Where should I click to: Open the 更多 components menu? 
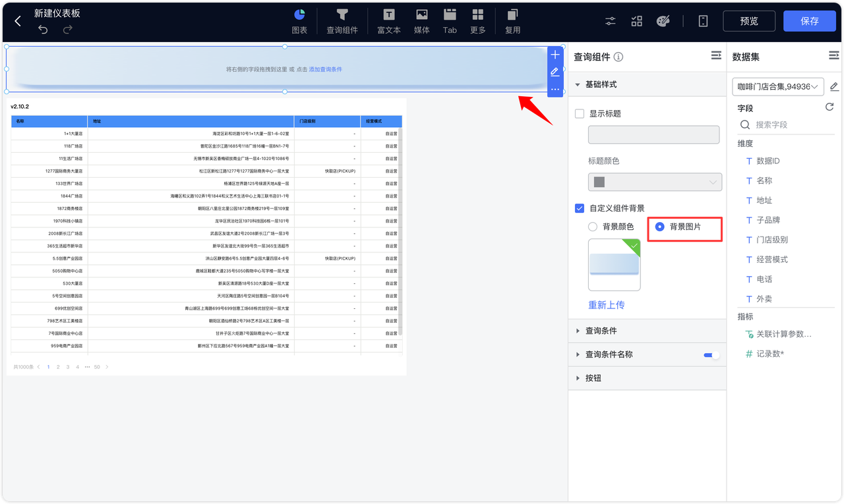(478, 21)
